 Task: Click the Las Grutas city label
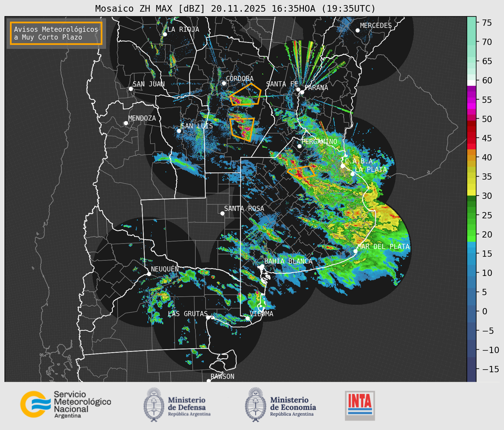click(188, 314)
